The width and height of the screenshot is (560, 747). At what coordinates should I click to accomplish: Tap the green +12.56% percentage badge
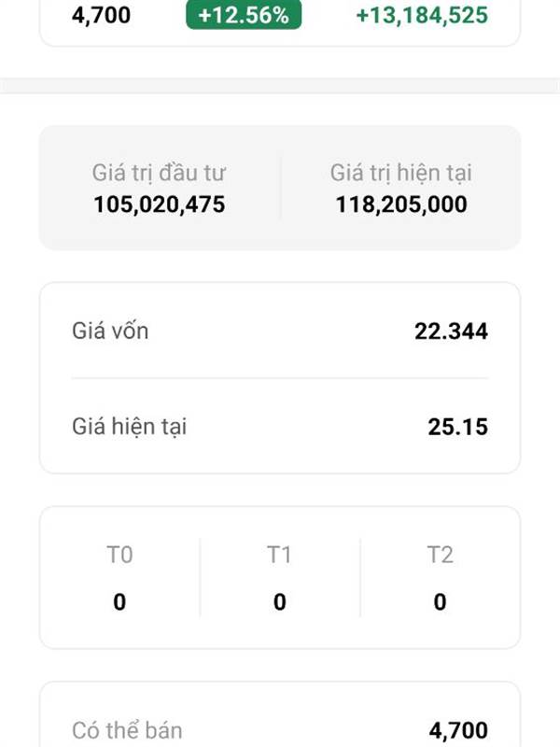tap(244, 15)
